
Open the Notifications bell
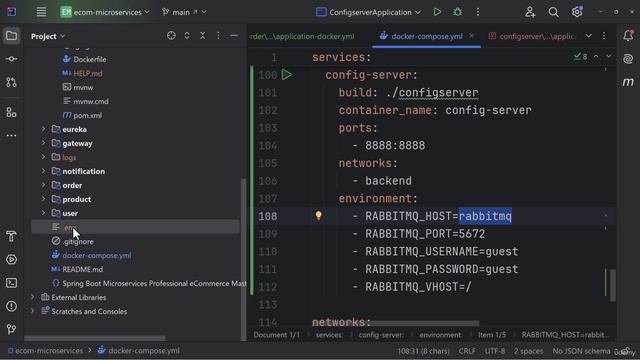(628, 36)
